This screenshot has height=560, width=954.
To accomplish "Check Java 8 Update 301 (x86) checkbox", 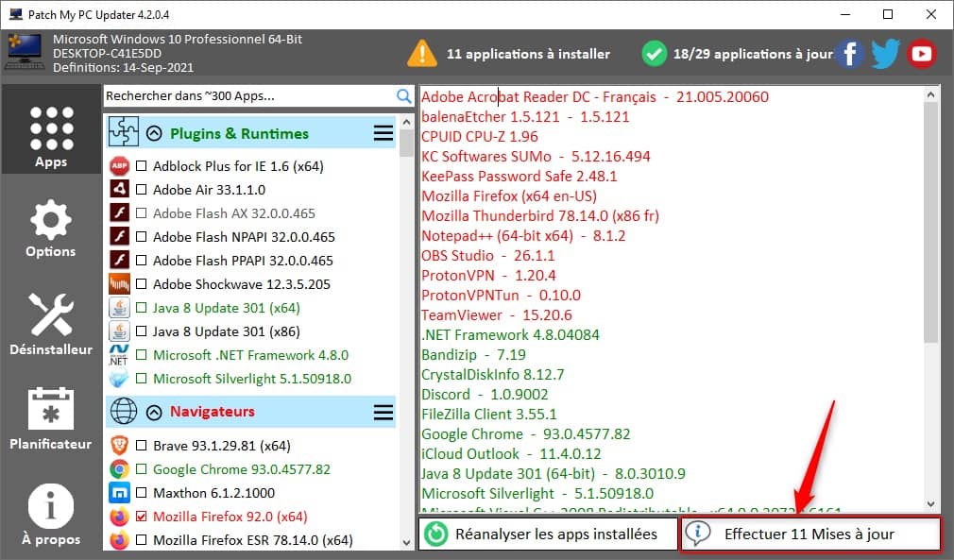I will tap(141, 331).
